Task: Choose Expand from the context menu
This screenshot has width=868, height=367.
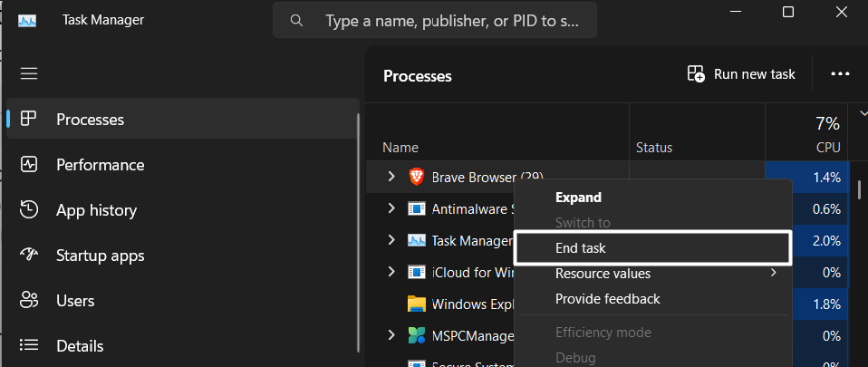Action: 578,197
